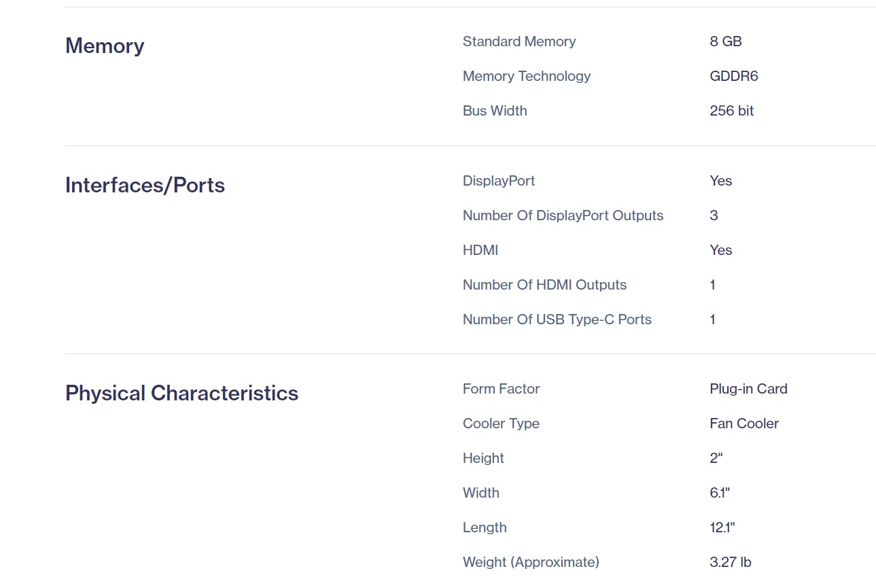Select the Number Of HDMI Outputs label
The image size is (876, 588).
544,285
